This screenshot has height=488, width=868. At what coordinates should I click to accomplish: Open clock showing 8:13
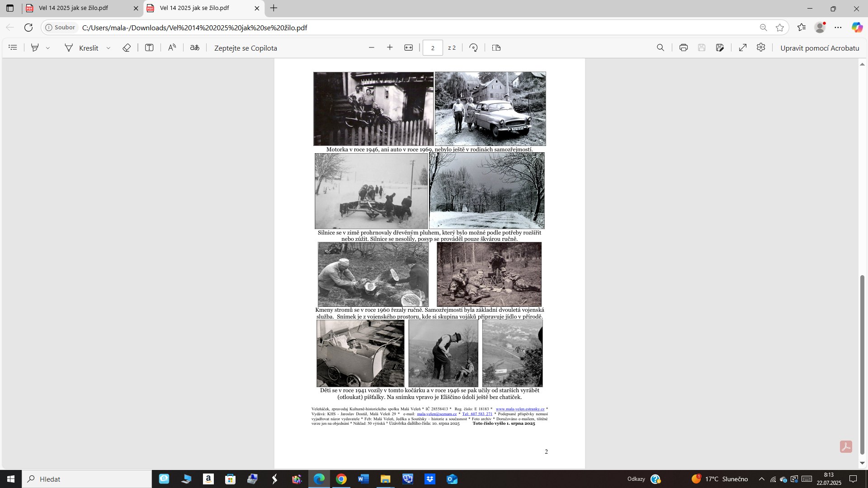(x=829, y=479)
